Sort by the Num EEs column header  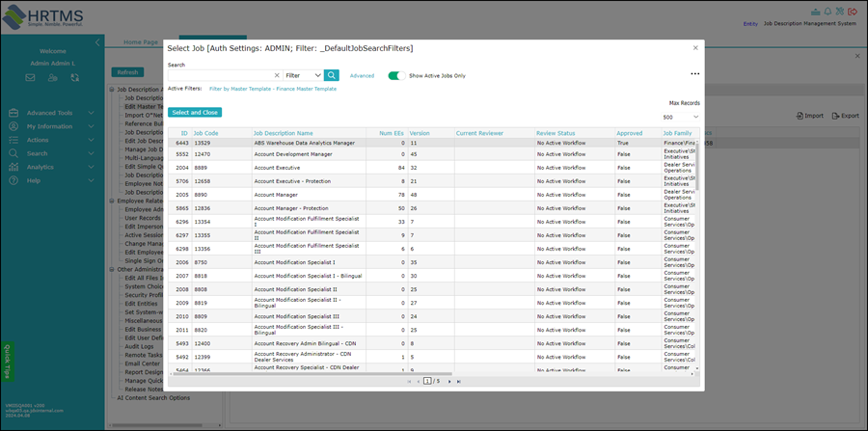(x=392, y=133)
